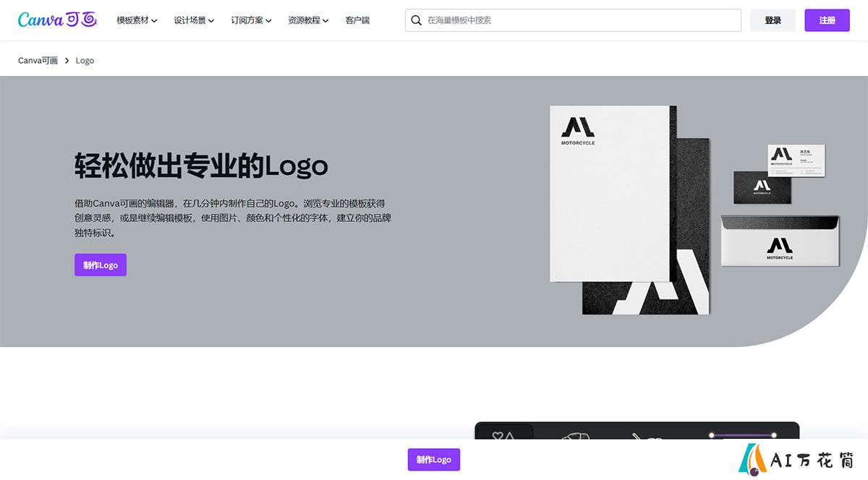Viewport: 868px width, 480px height.
Task: Click the white letterhead mockup image
Action: [x=610, y=194]
